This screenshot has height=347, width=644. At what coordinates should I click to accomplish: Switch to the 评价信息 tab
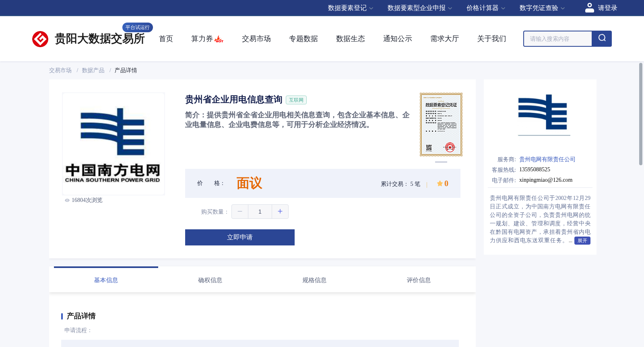(x=419, y=280)
